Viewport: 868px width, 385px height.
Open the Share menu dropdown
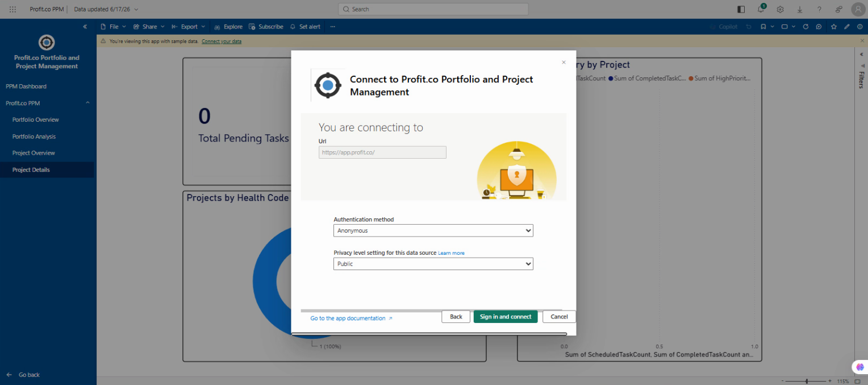pyautogui.click(x=149, y=27)
